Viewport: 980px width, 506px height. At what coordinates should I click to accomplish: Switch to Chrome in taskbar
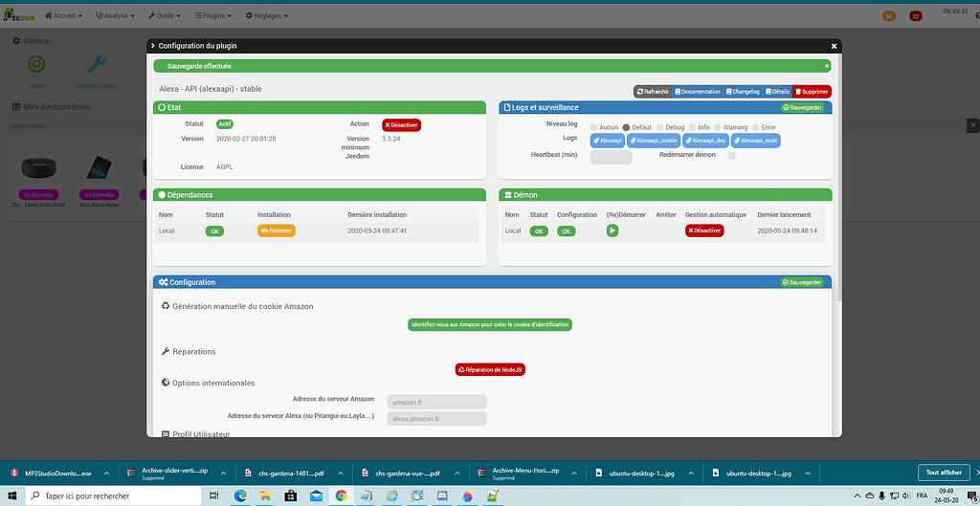341,495
